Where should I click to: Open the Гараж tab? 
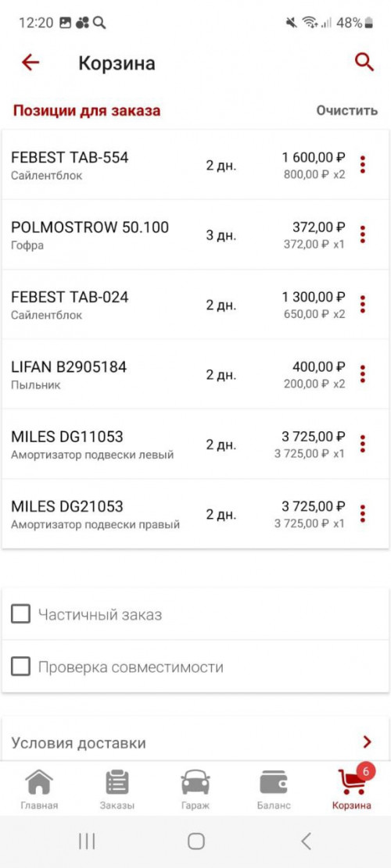coord(195,789)
